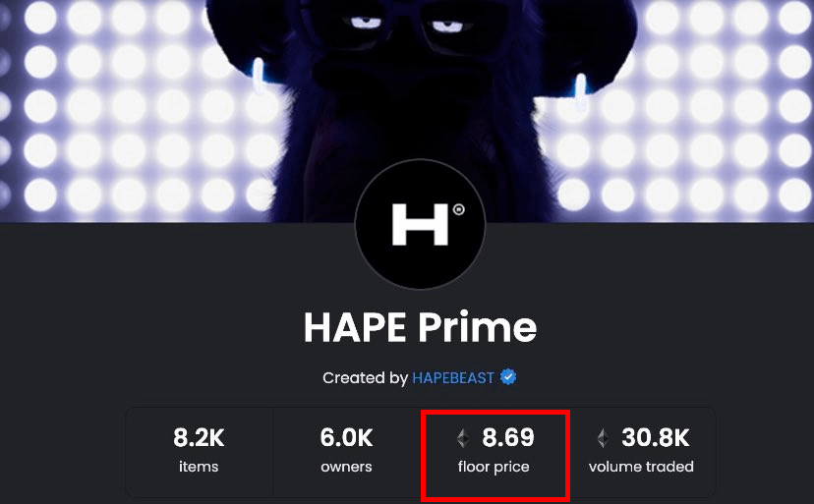814x504 pixels.
Task: Click the 'items' label under 8.2K
Action: tap(199, 467)
